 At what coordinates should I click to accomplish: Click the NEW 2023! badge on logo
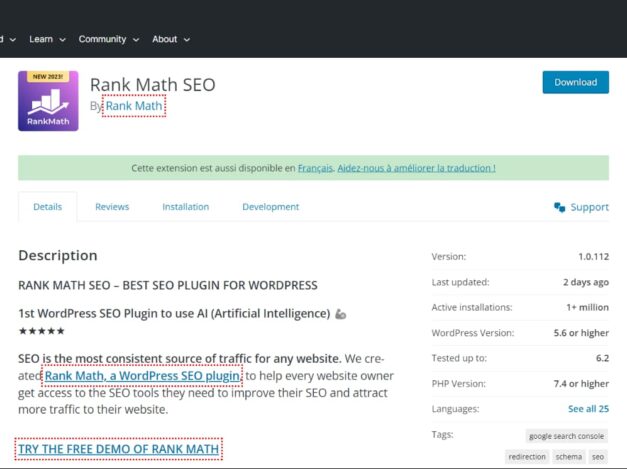[x=48, y=76]
